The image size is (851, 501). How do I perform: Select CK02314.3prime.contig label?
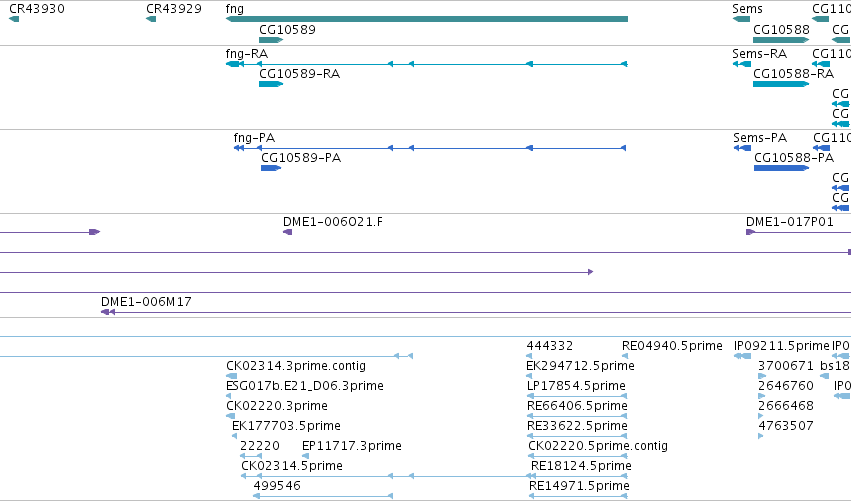pyautogui.click(x=296, y=366)
